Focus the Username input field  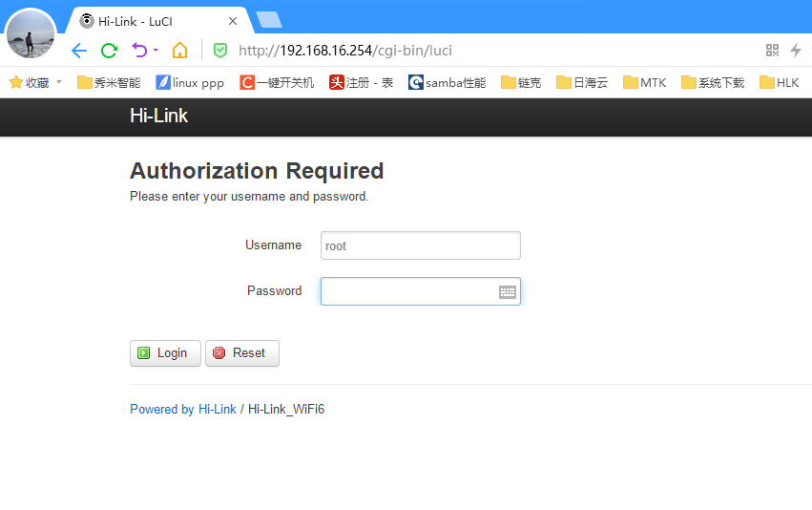[x=420, y=245]
